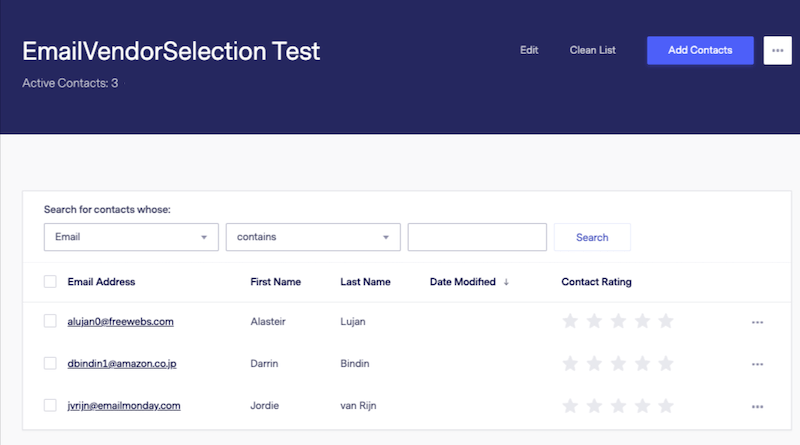
Task: Focus the search value text field
Action: point(477,237)
